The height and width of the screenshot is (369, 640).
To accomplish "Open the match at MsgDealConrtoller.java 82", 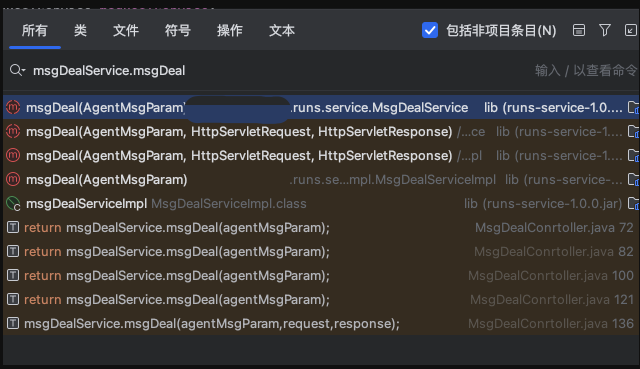I will coord(321,251).
